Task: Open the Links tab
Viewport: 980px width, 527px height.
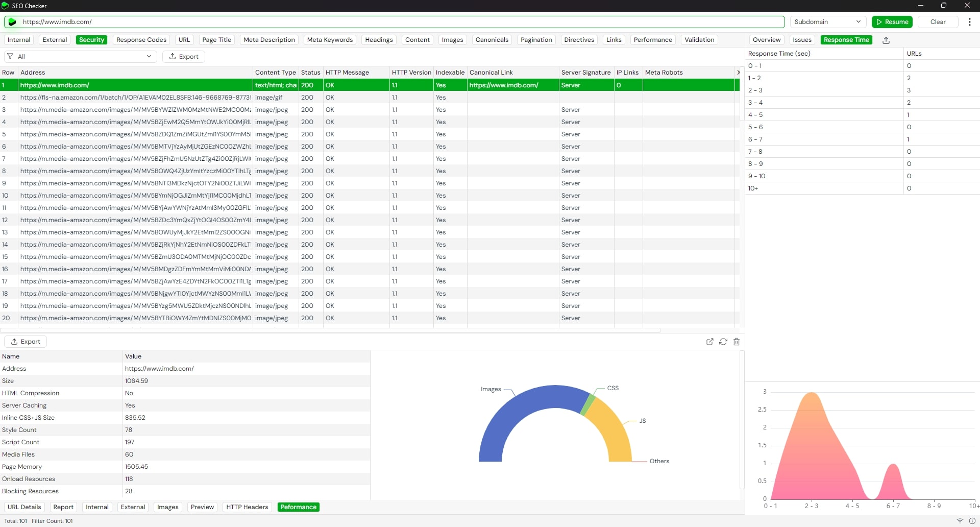Action: tap(614, 40)
